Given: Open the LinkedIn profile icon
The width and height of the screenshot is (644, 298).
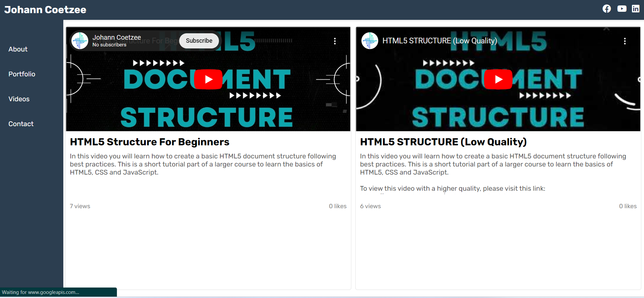Looking at the screenshot, I should coord(636,9).
